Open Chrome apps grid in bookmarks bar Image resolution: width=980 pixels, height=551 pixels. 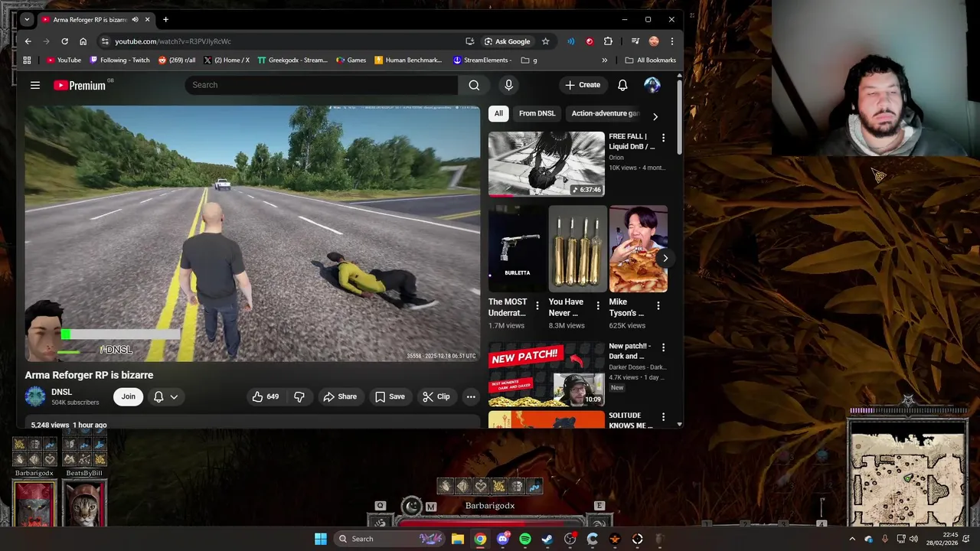click(27, 60)
